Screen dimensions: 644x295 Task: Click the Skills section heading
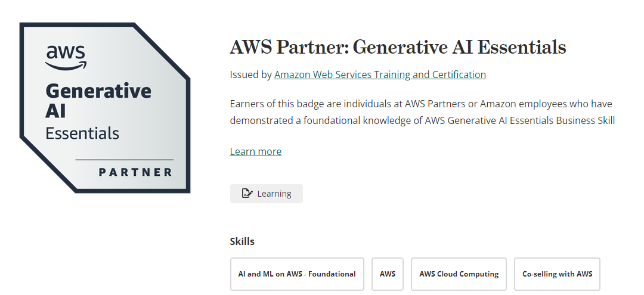click(x=242, y=241)
